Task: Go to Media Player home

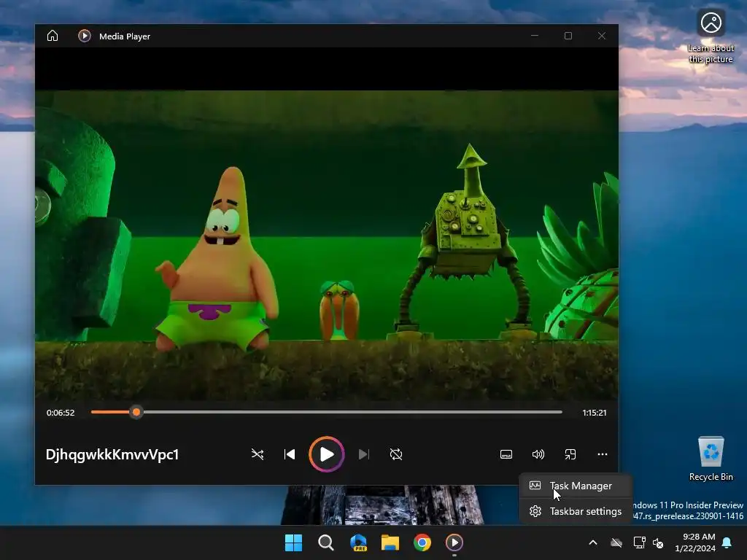Action: [53, 36]
